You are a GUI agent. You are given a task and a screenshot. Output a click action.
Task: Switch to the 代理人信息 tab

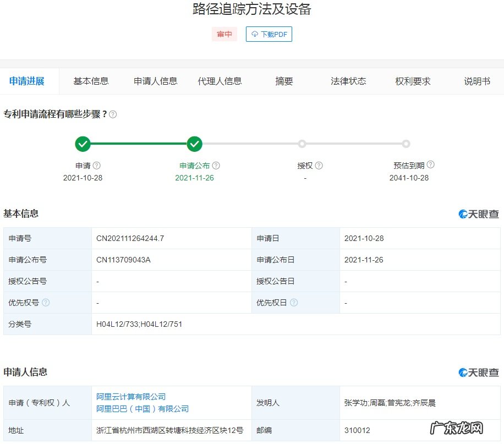click(x=220, y=80)
